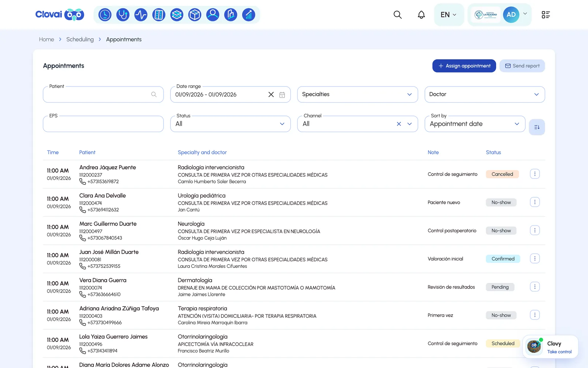The width and height of the screenshot is (588, 368).
Task: Go to Home breadcrumb
Action: (x=47, y=39)
